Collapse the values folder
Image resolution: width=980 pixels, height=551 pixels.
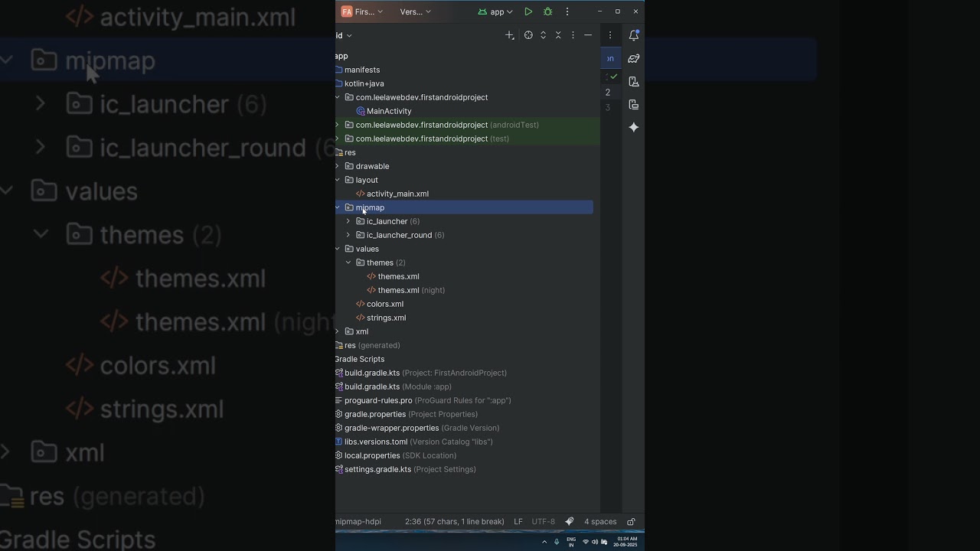click(x=338, y=249)
